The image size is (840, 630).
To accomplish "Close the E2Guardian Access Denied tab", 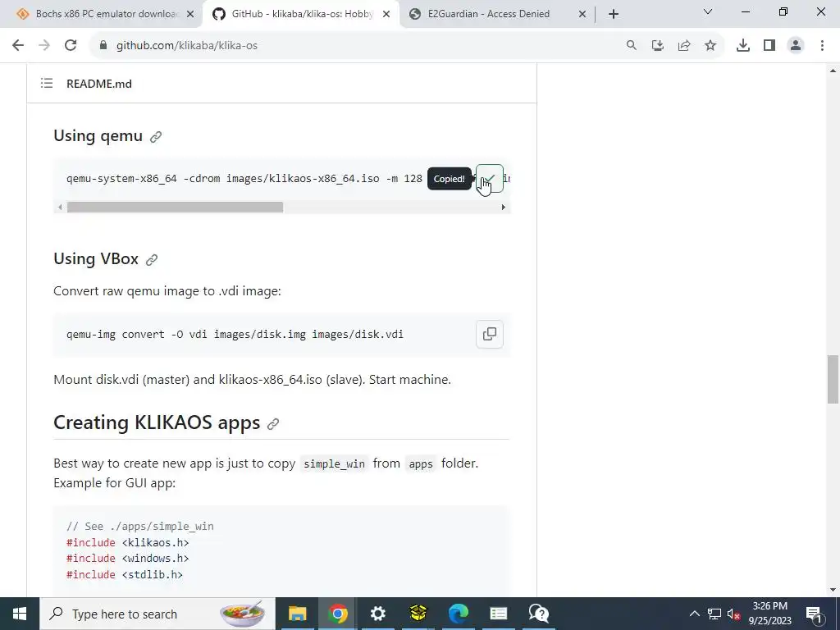I will point(582,15).
